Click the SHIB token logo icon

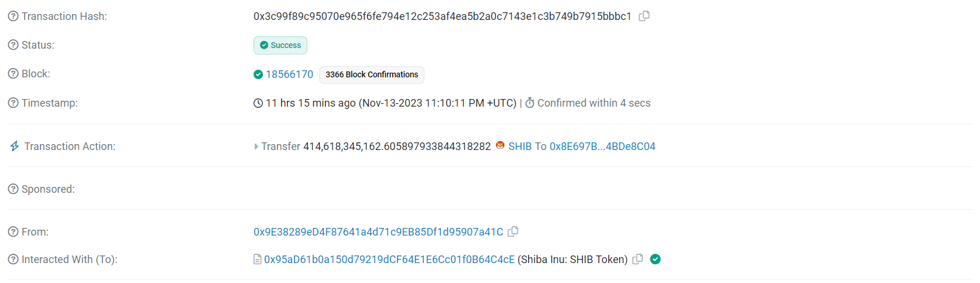click(500, 145)
